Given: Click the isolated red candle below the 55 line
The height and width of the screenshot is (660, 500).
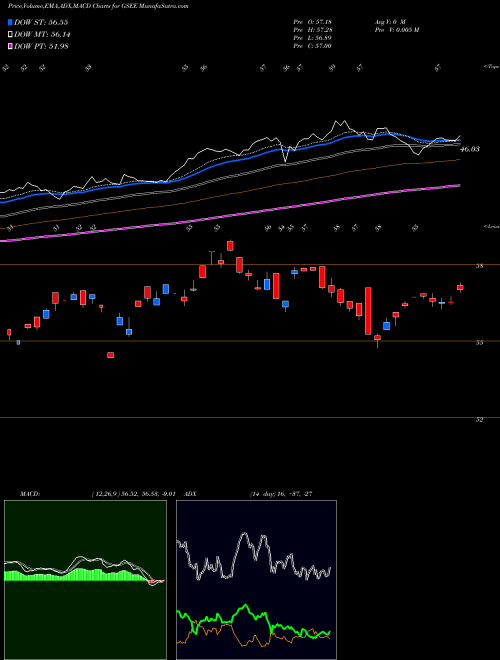Looking at the screenshot, I should click(x=110, y=355).
